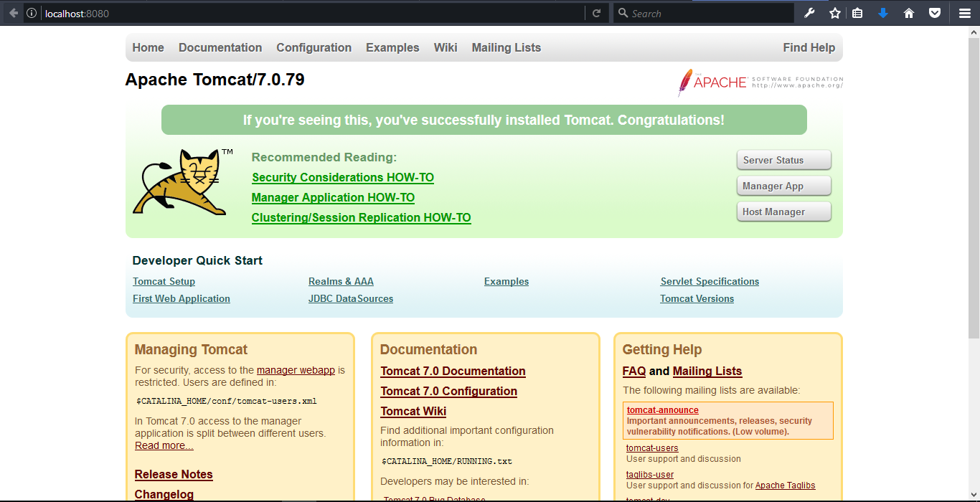Open the Documentation navigation item
980x502 pixels.
click(220, 47)
